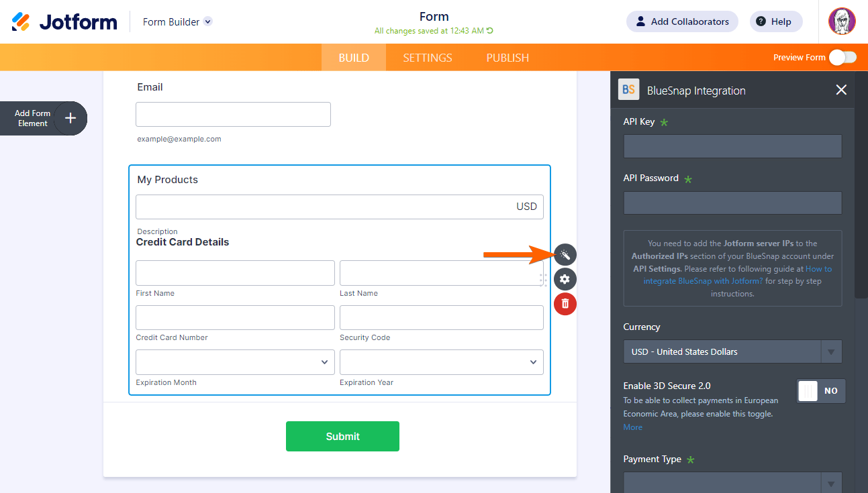Click the Email field label
868x493 pixels.
point(150,87)
